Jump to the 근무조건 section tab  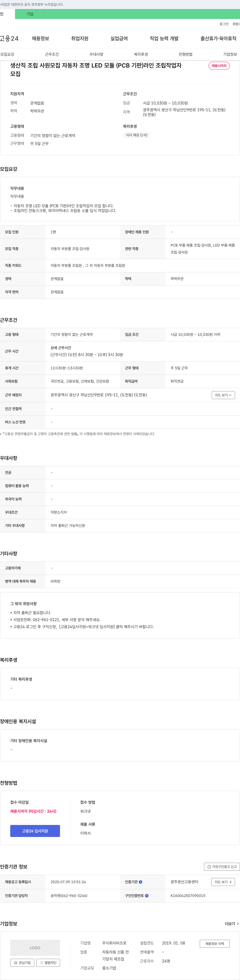click(x=52, y=55)
